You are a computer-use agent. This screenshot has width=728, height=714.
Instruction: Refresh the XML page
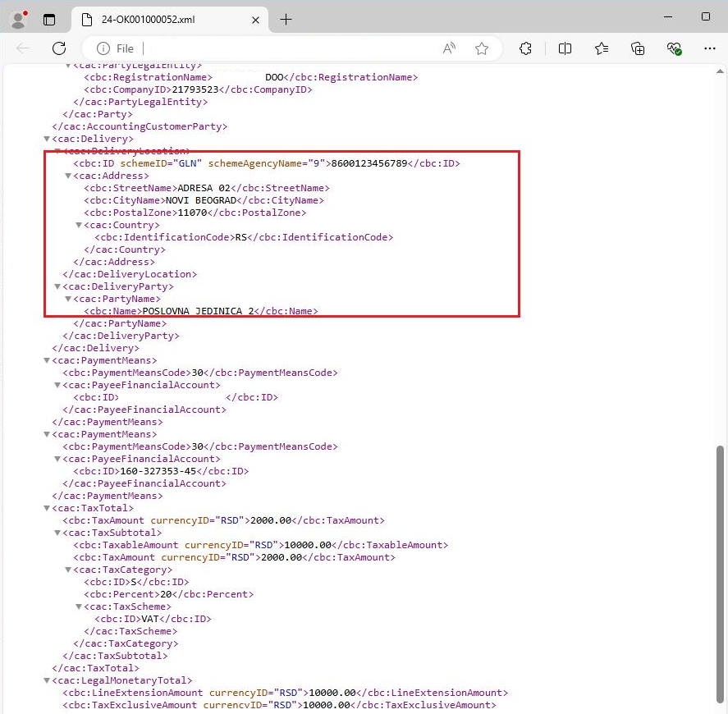(x=60, y=48)
